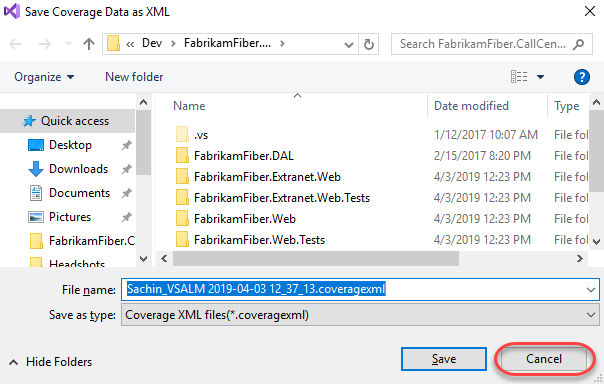The height and width of the screenshot is (384, 604).
Task: Click the Up one level arrow icon
Action: point(89,44)
